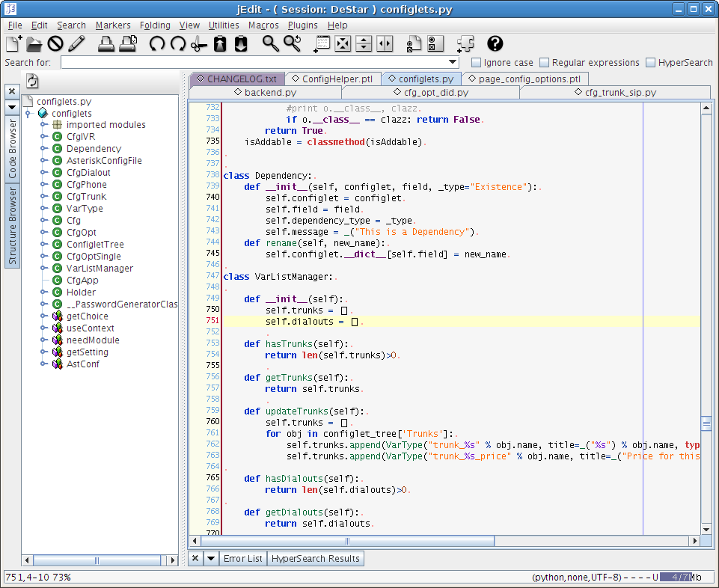719x588 pixels.
Task: Switch to cfg_trunk_sip.py tab
Action: [615, 92]
